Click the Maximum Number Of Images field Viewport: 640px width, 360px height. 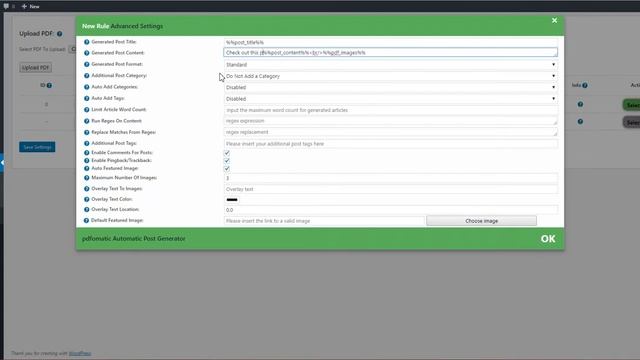(x=391, y=178)
